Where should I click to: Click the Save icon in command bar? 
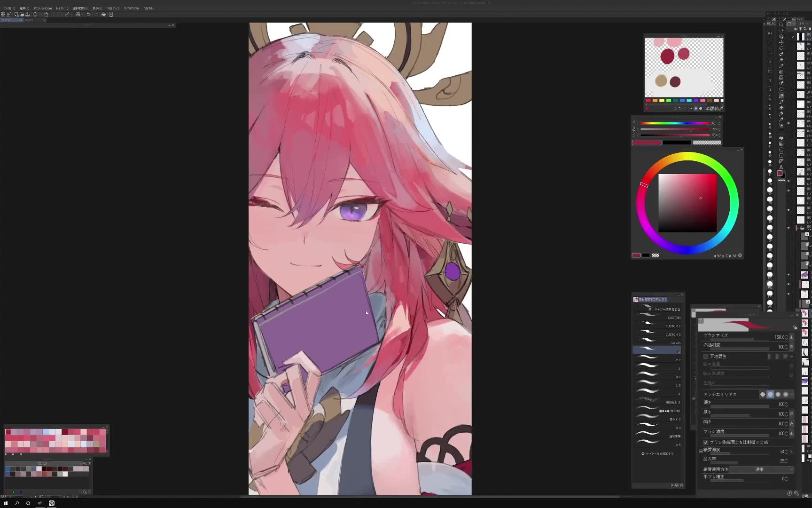[28, 15]
